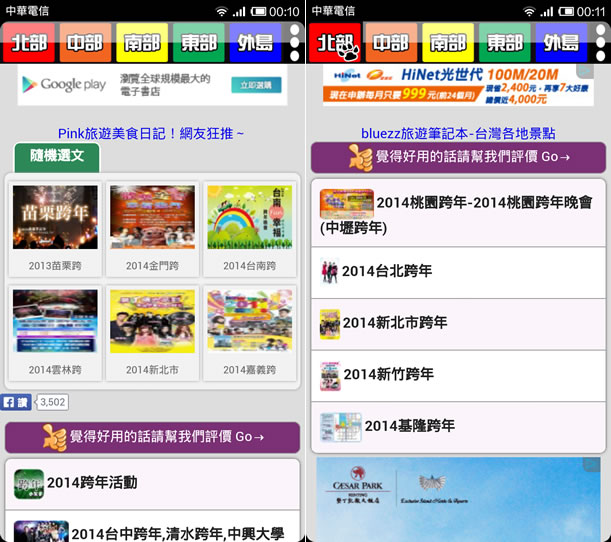The width and height of the screenshot is (611, 542).
Task: Select the 隨機選文 tab
Action: click(x=57, y=157)
